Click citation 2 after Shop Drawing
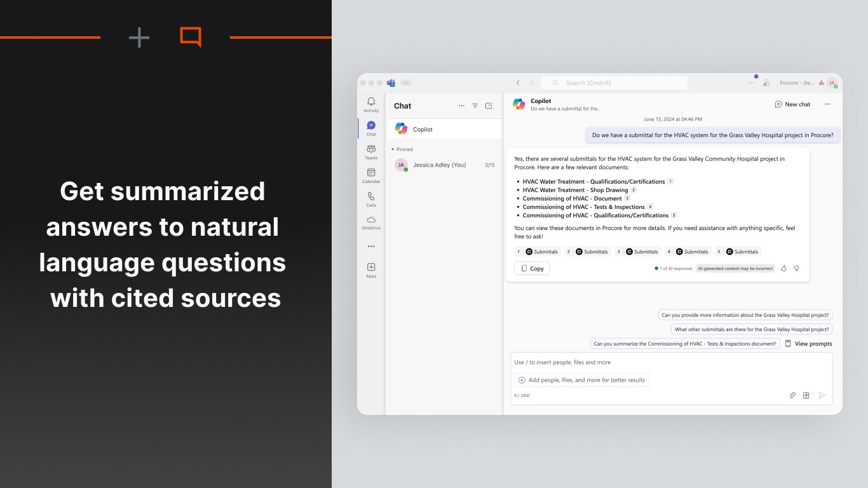 pos(634,189)
